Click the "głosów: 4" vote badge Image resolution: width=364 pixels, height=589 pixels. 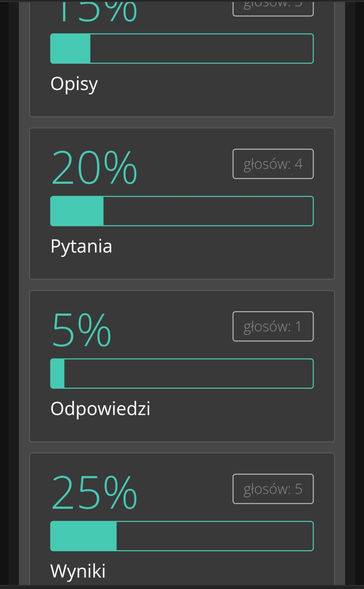point(273,164)
